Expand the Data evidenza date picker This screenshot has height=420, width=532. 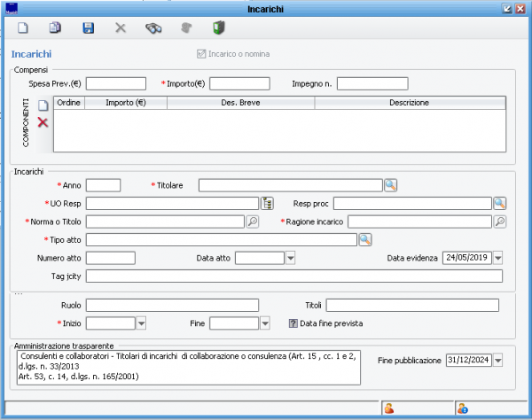(497, 258)
